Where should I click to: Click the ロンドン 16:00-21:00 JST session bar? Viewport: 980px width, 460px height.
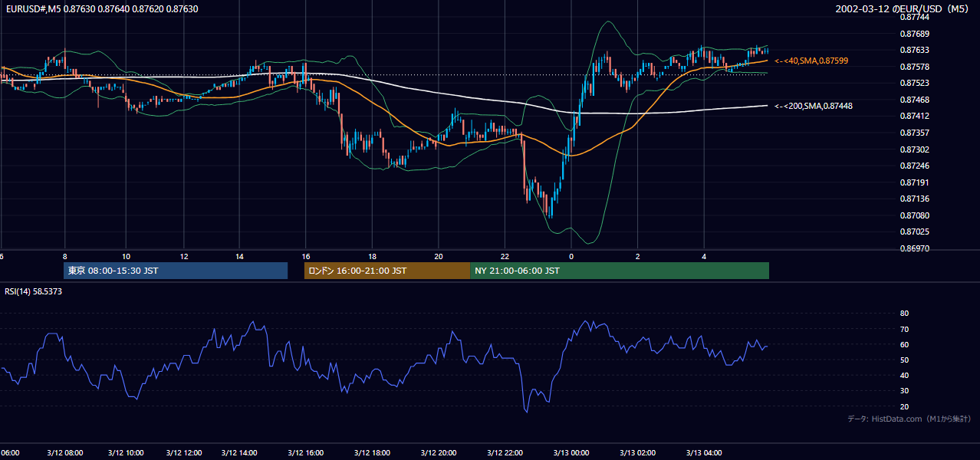[387, 271]
